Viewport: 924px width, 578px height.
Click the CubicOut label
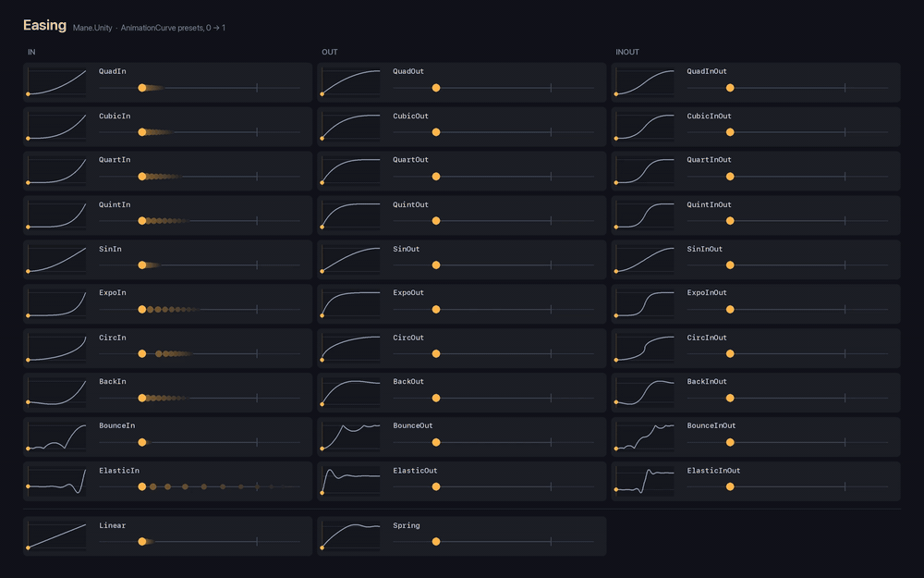(411, 117)
